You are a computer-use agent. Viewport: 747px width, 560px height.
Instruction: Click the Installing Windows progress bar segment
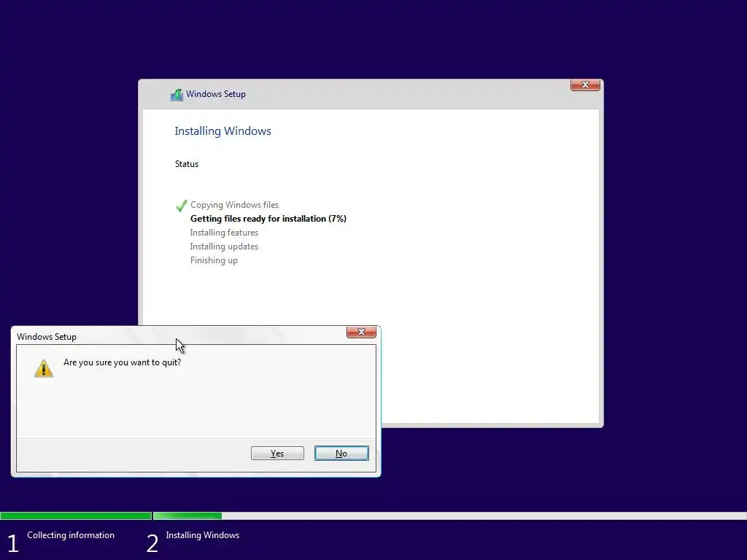click(449, 516)
